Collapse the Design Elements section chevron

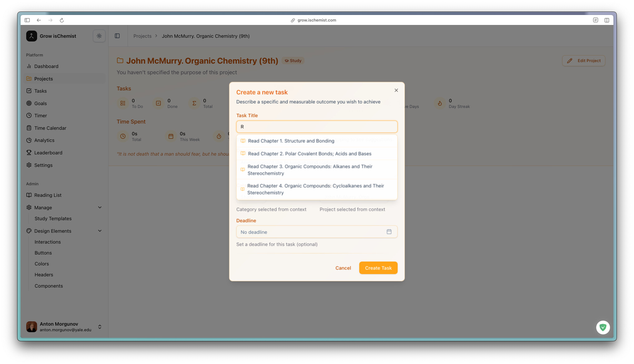tap(100, 231)
